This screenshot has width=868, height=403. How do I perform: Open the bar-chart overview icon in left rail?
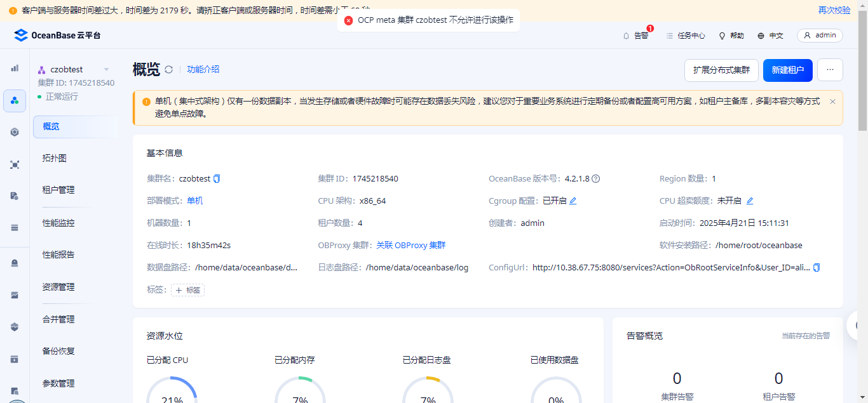15,68
